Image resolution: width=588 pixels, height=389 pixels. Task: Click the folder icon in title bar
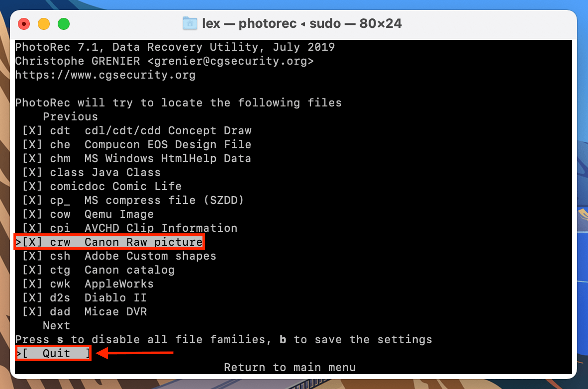tap(190, 23)
